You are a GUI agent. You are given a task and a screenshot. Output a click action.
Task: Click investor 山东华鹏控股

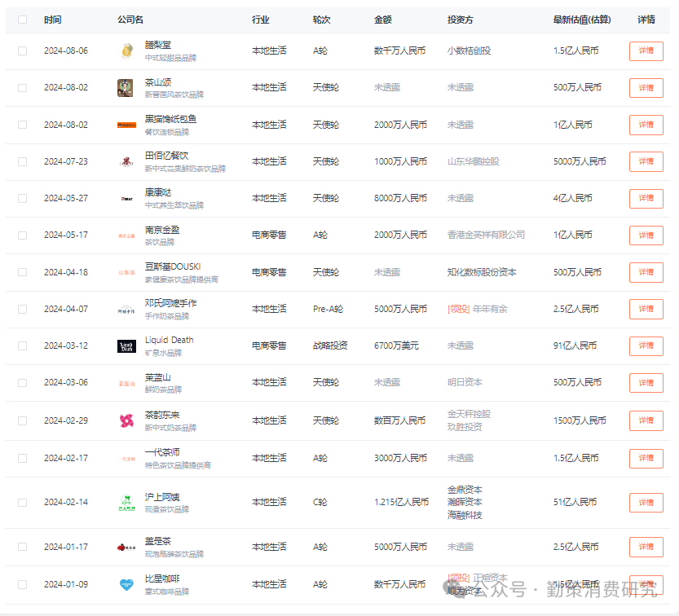[474, 162]
